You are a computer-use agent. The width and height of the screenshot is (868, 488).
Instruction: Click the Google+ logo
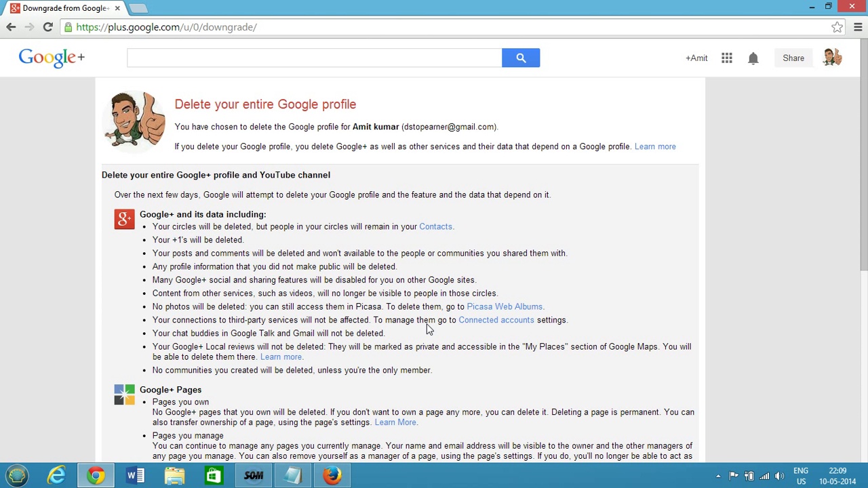pos(52,58)
